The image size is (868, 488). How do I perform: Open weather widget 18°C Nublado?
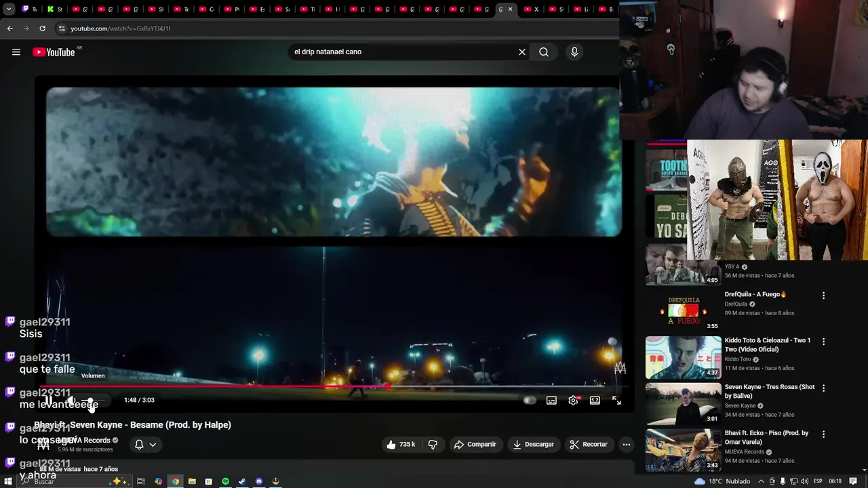pyautogui.click(x=722, y=481)
